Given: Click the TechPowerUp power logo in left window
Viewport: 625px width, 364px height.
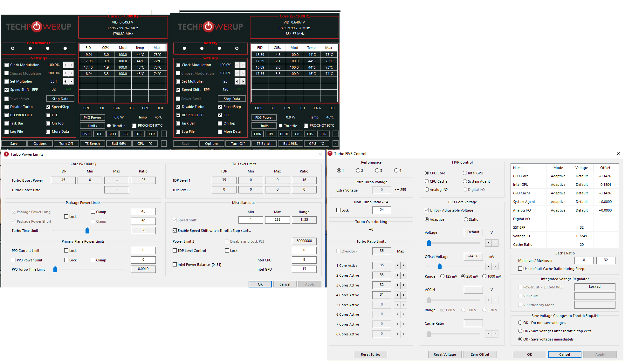Looking at the screenshot, I should (37, 27).
